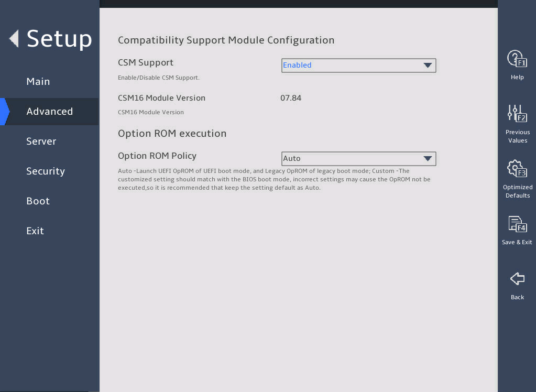Click the Option ROM execution heading
The width and height of the screenshot is (536, 392).
(x=172, y=134)
